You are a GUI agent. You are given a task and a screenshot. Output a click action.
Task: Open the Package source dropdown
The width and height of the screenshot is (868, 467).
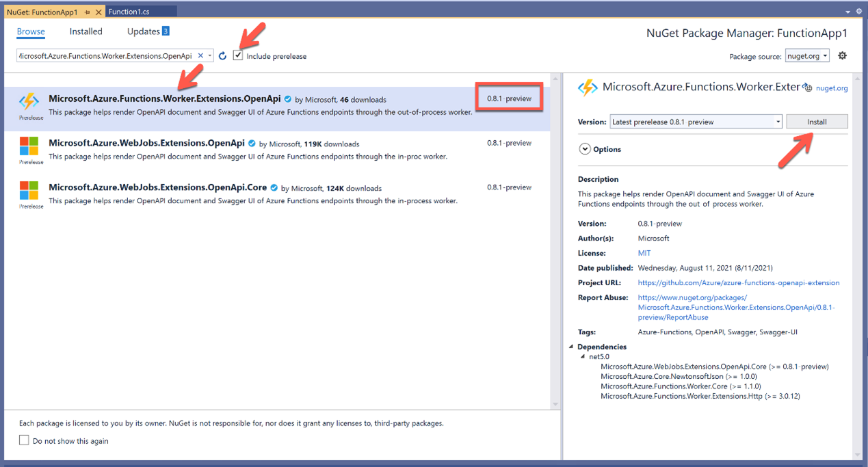[808, 56]
